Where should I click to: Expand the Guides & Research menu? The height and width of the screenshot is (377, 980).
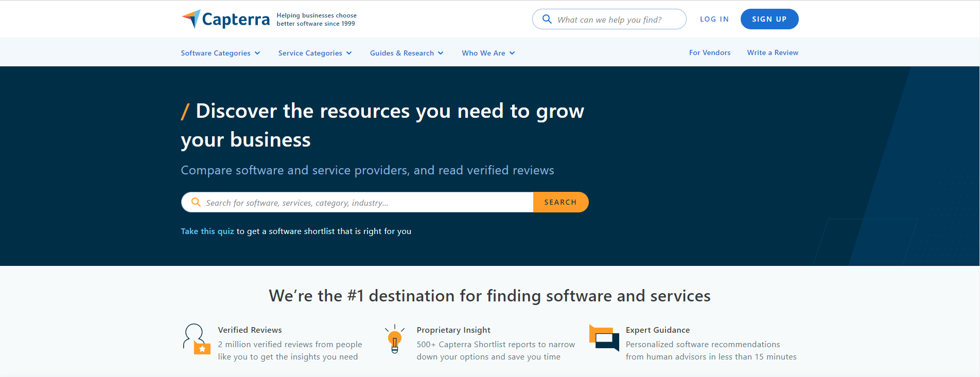click(406, 53)
